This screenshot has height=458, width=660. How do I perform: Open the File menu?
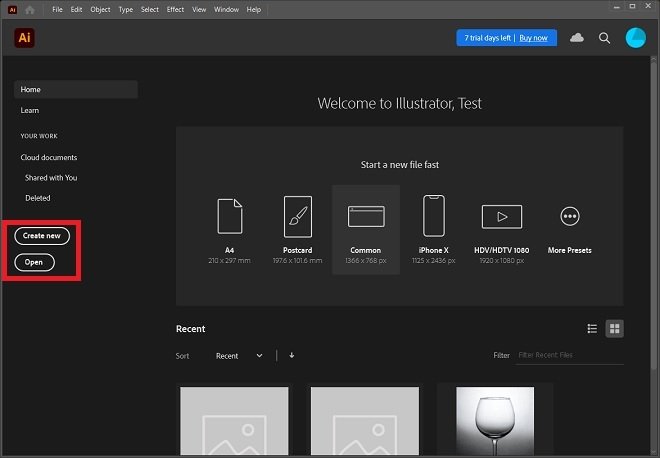57,9
